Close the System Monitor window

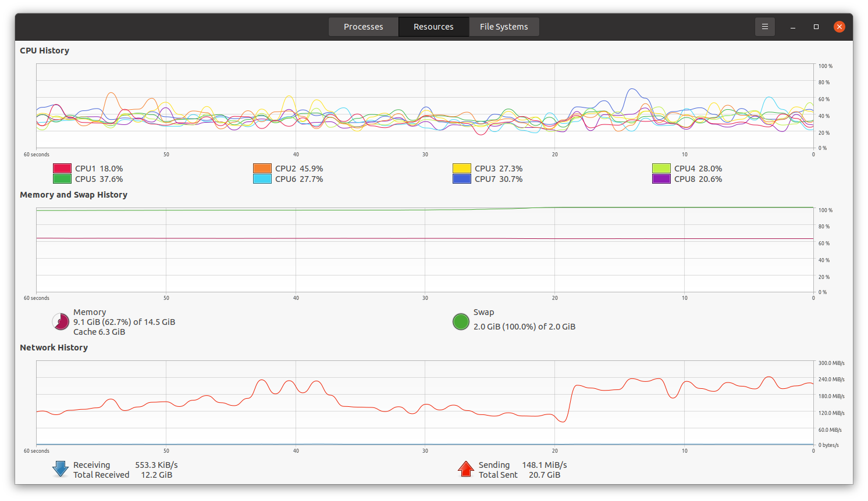click(839, 27)
